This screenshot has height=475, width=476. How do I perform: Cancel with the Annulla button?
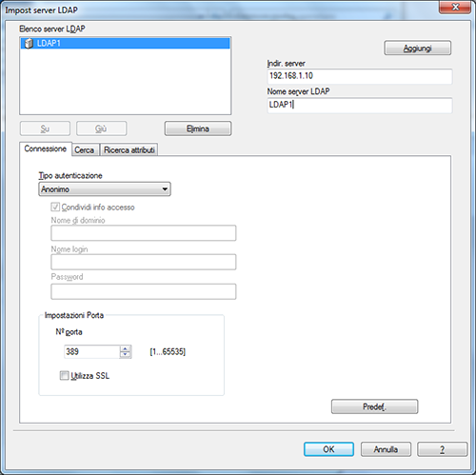pyautogui.click(x=386, y=449)
